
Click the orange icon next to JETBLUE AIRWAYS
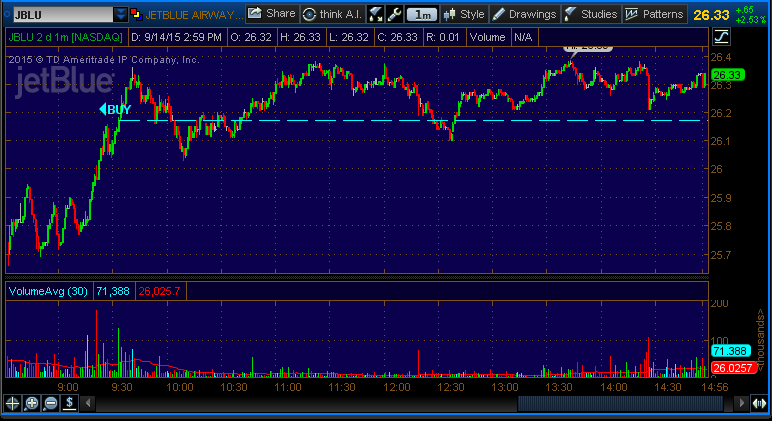click(x=137, y=14)
